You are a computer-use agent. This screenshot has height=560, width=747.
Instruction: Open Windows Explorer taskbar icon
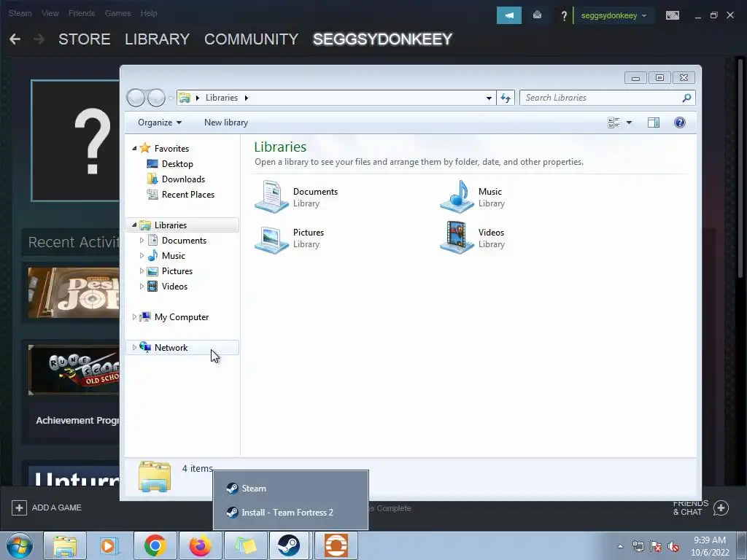[65, 545]
